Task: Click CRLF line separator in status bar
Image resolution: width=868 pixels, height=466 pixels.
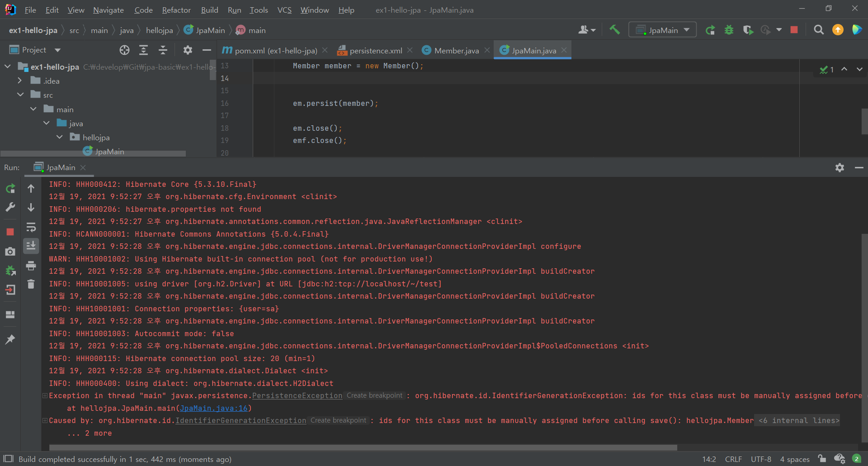Action: 733,459
